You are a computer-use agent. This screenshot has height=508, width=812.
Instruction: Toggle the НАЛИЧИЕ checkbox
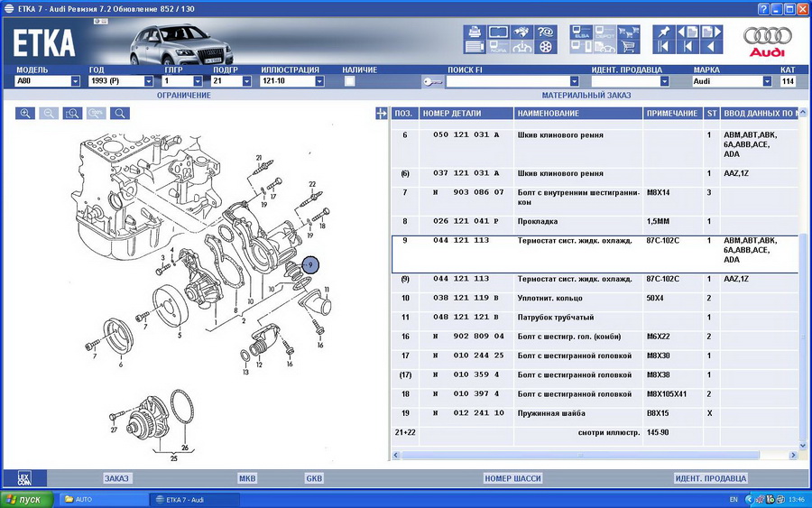coord(349,81)
